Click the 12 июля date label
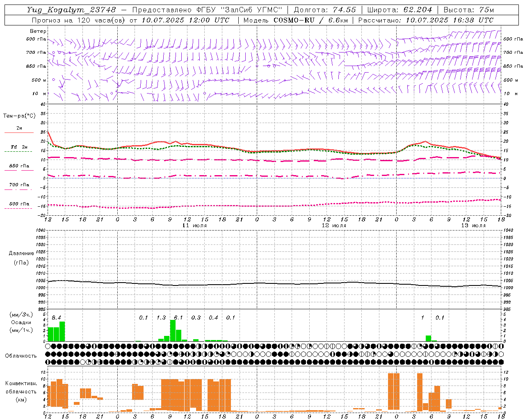The width and height of the screenshot is (525, 420). (334, 226)
